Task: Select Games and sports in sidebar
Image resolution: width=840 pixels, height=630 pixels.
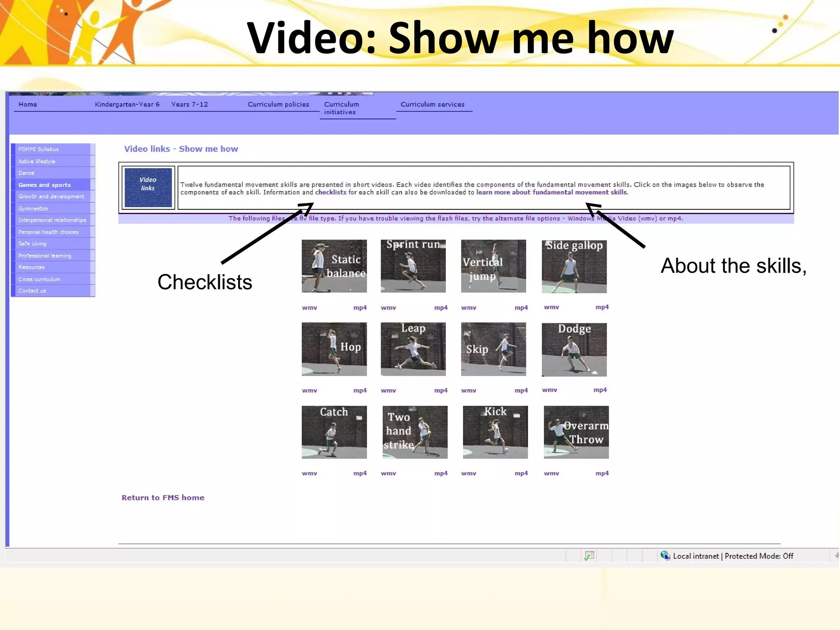Action: (53, 185)
